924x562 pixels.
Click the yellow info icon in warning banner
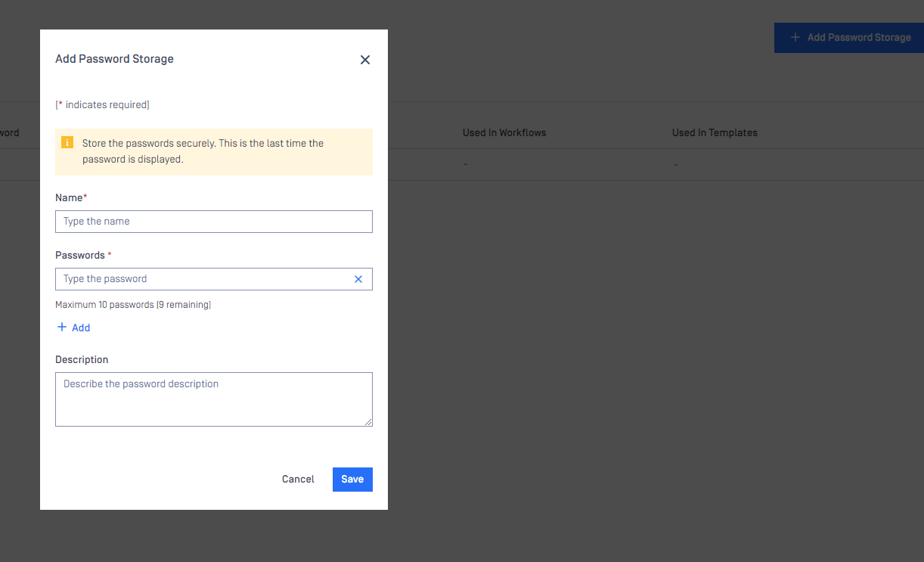pos(67,142)
